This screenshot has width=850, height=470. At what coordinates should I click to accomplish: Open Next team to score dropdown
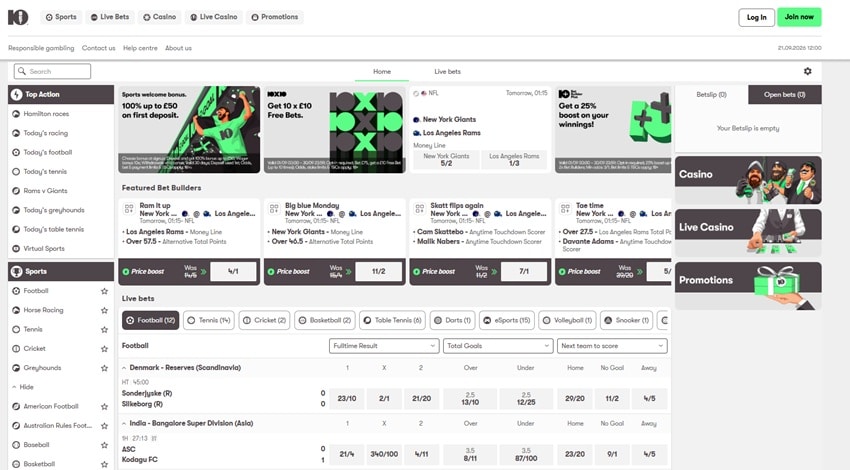pyautogui.click(x=612, y=346)
